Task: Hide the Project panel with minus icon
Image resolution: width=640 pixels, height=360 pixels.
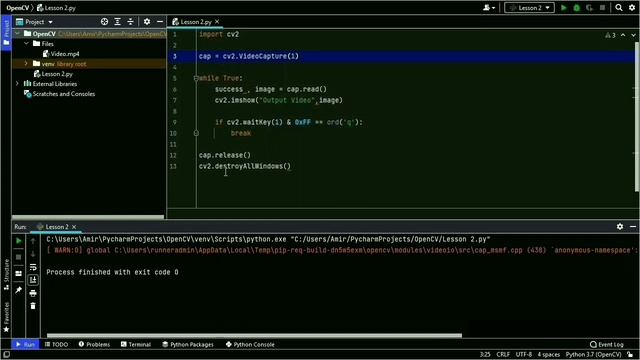Action: coord(160,22)
